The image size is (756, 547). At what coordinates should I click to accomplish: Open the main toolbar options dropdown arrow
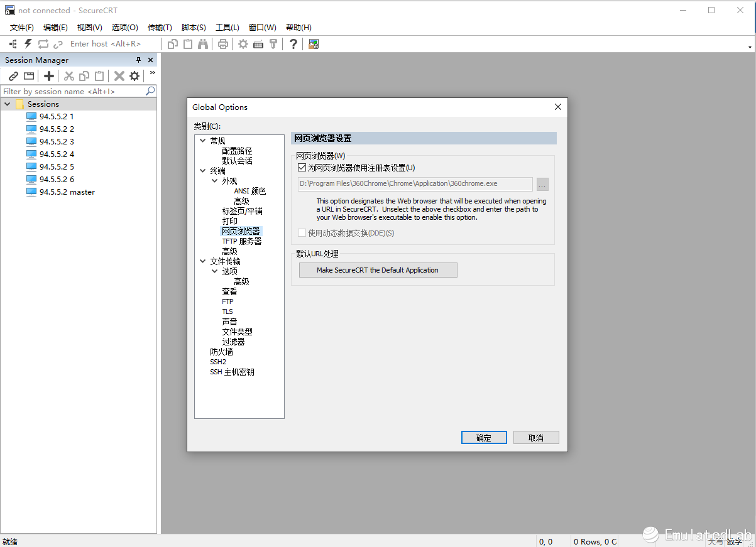point(750,47)
